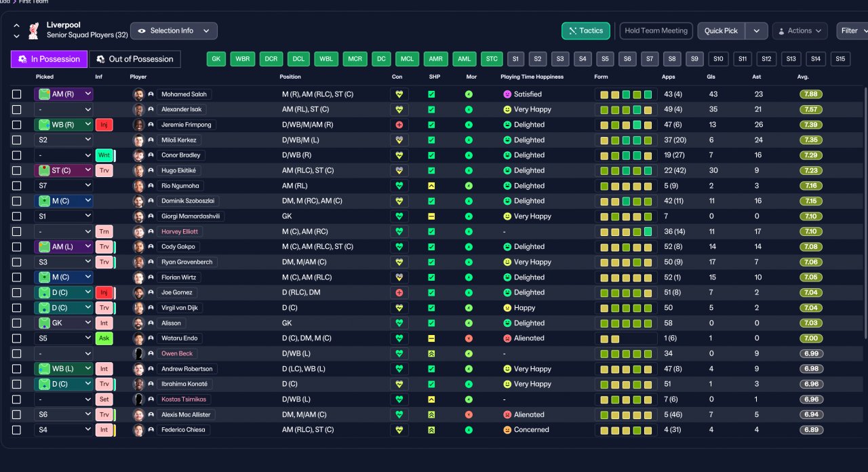Open the Selection Info dropdown
Screen dimensions: 868x472
(x=174, y=31)
